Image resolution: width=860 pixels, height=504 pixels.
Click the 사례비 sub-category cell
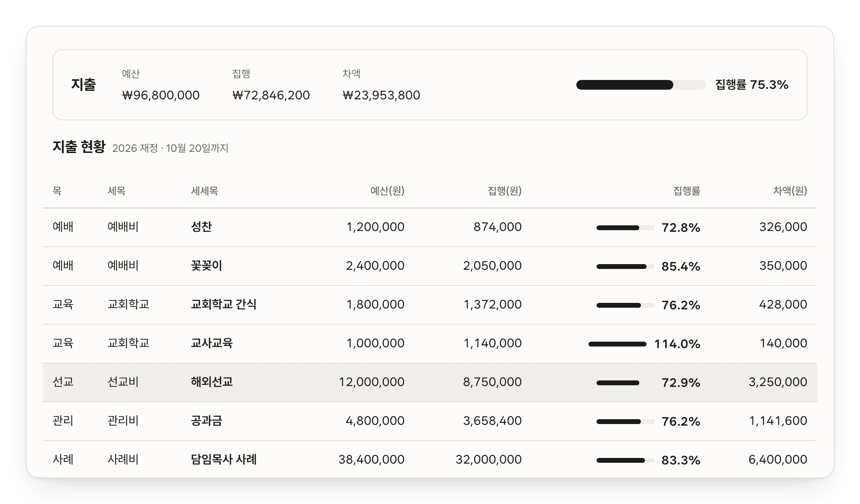(x=123, y=459)
